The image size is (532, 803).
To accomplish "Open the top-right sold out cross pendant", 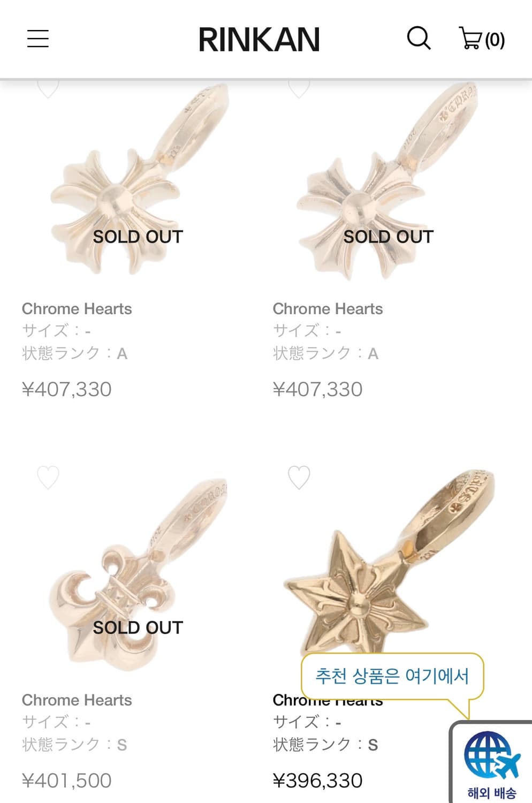I will coord(388,182).
